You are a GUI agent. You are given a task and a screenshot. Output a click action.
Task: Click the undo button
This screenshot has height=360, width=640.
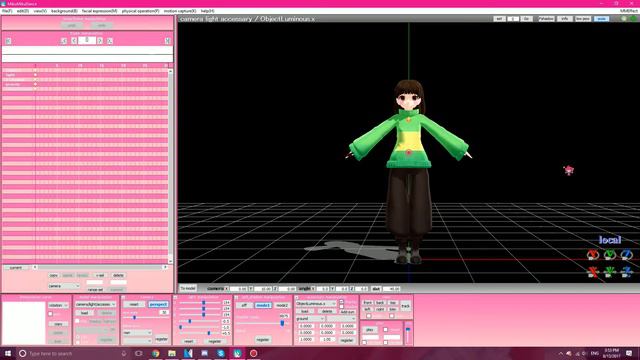(x=72, y=25)
